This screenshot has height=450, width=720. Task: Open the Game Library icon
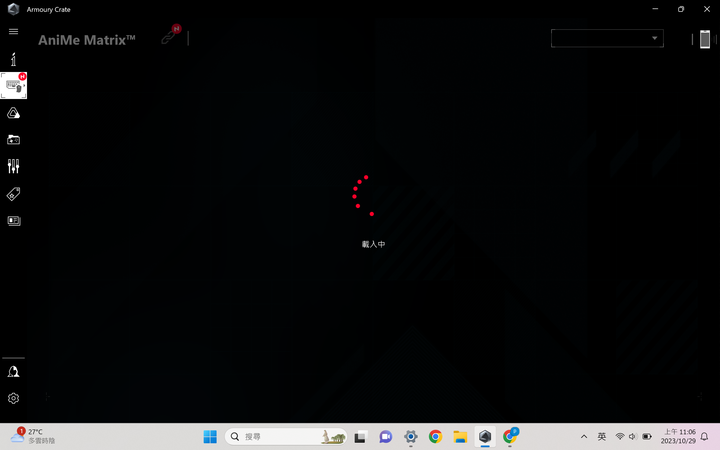[x=13, y=140]
